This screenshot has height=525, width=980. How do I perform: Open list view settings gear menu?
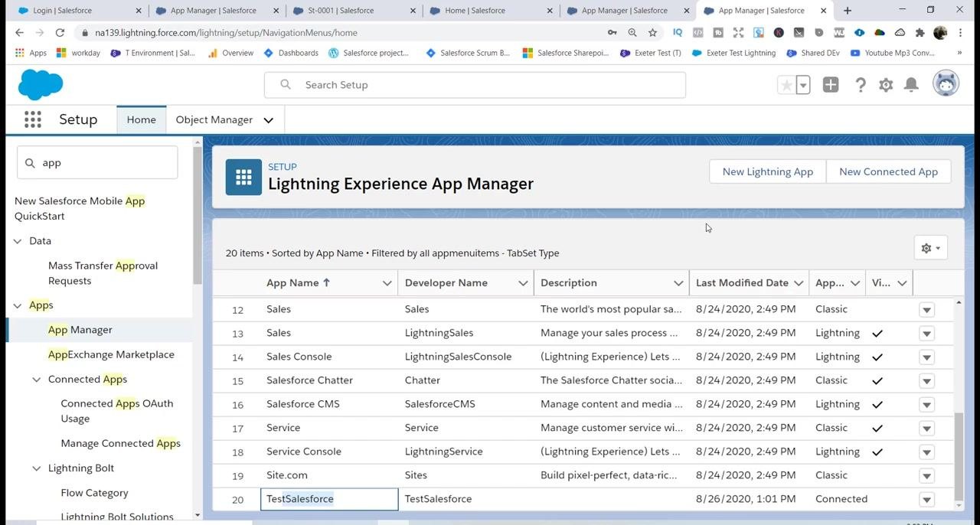pos(931,248)
